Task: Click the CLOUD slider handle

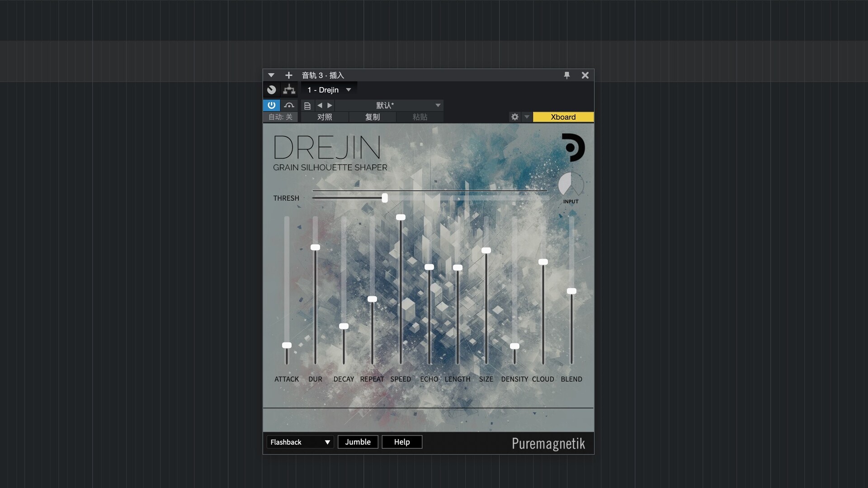Action: coord(543,262)
